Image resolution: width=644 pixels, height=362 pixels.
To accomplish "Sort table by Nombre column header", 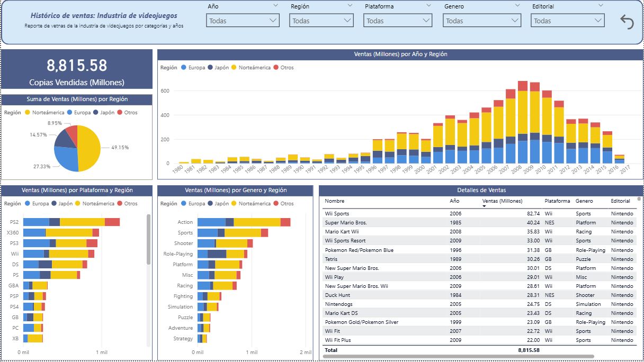I will pyautogui.click(x=334, y=201).
